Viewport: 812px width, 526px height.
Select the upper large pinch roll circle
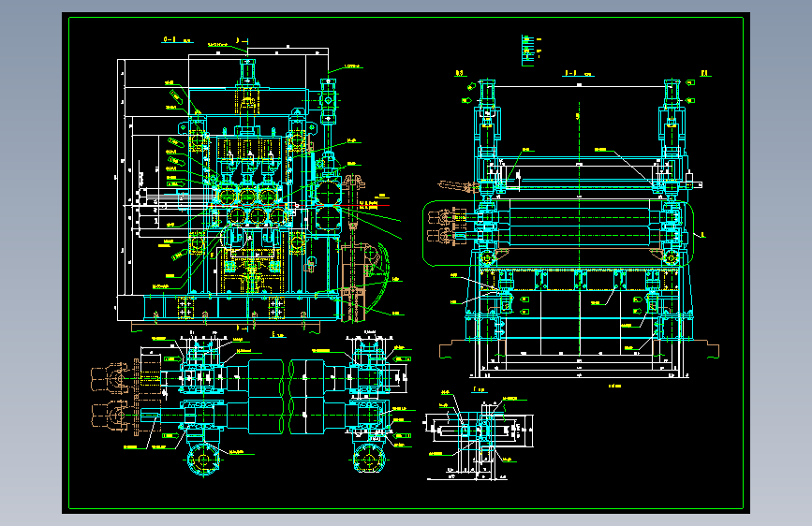pos(329,192)
